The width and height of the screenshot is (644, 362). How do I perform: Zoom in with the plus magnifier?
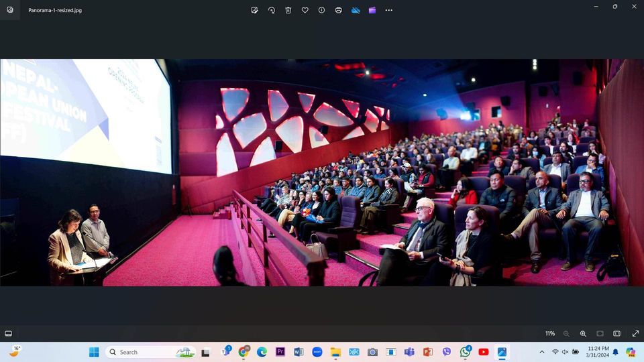(x=583, y=334)
